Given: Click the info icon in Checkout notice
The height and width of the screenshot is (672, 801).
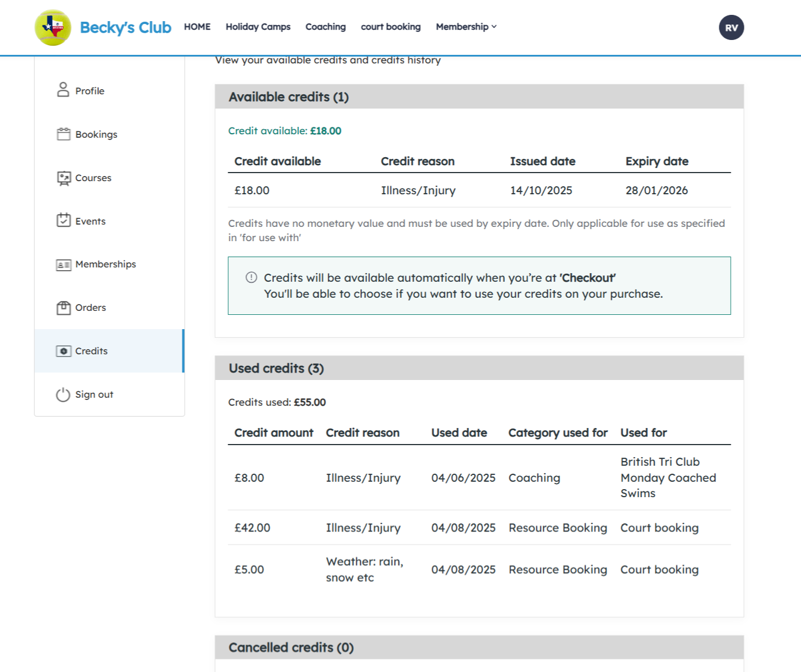Looking at the screenshot, I should (251, 278).
